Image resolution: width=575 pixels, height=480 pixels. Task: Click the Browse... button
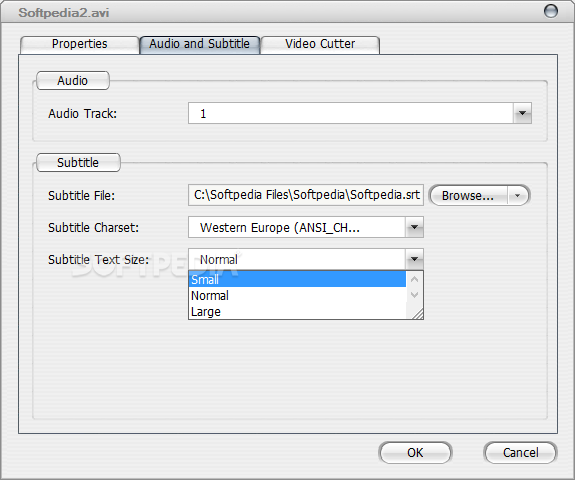(x=468, y=195)
